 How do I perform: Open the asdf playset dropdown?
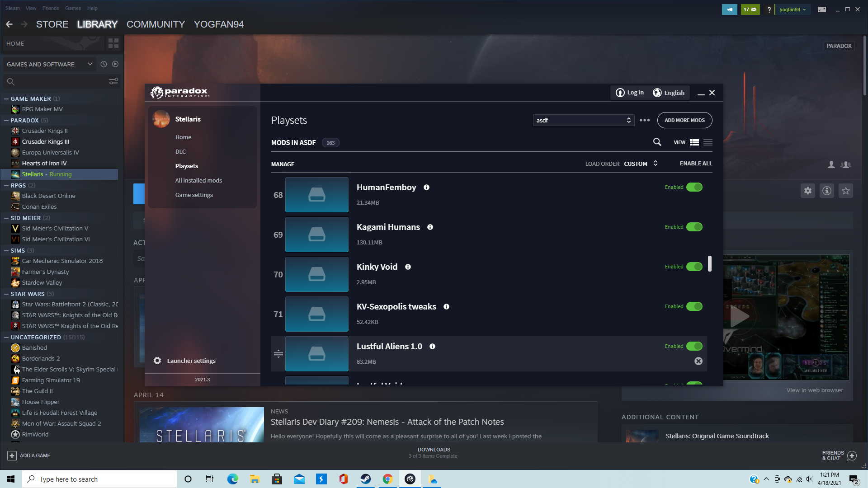584,120
